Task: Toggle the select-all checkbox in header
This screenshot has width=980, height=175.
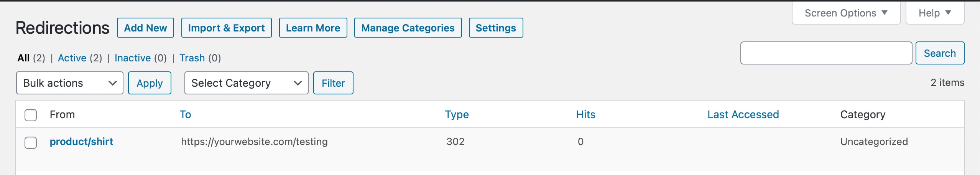Action: pyautogui.click(x=31, y=115)
